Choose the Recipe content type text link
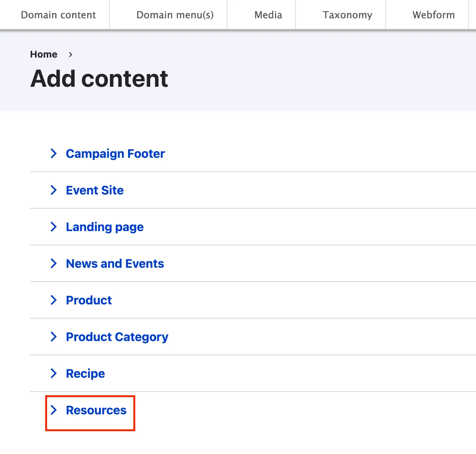 coord(85,374)
